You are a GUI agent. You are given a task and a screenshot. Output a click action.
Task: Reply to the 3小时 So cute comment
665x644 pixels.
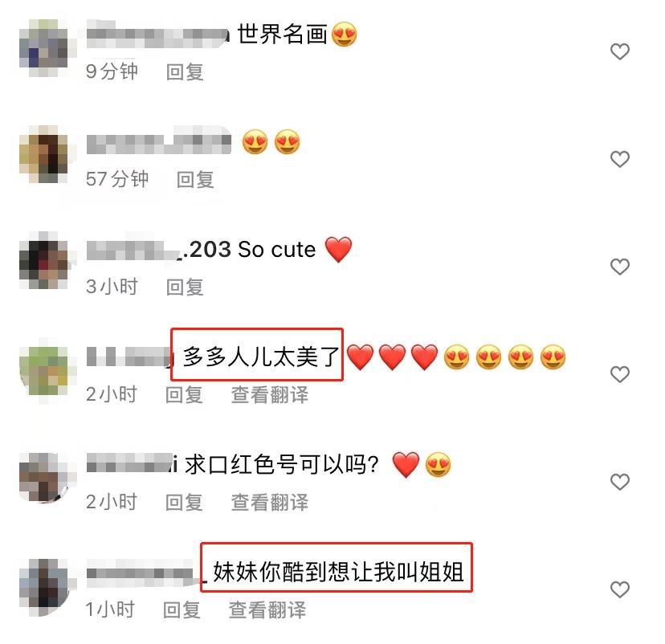point(185,287)
